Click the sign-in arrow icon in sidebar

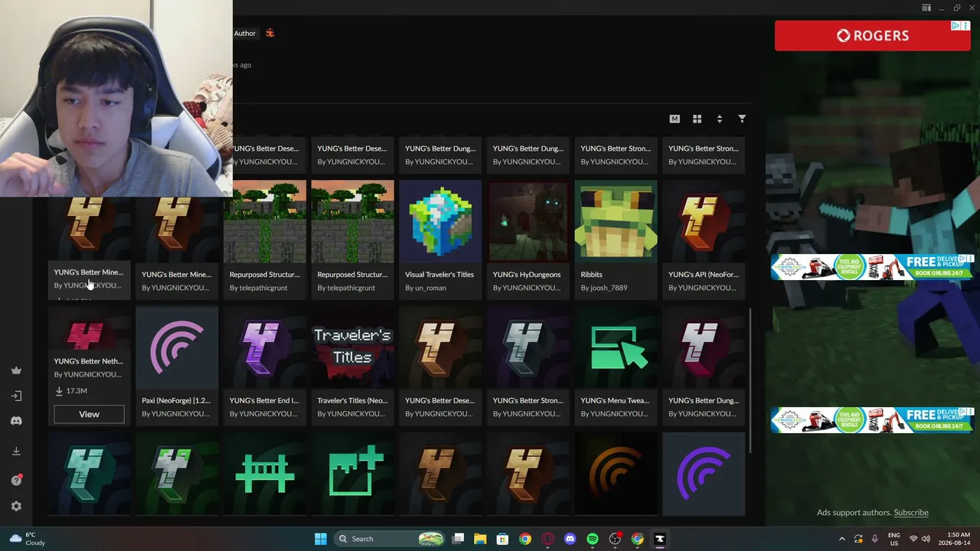pyautogui.click(x=16, y=396)
